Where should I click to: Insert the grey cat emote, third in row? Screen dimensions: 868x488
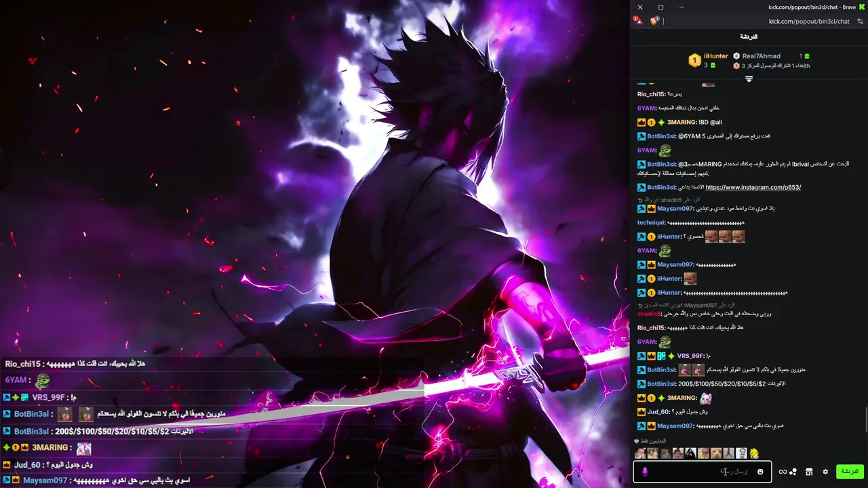click(665, 453)
